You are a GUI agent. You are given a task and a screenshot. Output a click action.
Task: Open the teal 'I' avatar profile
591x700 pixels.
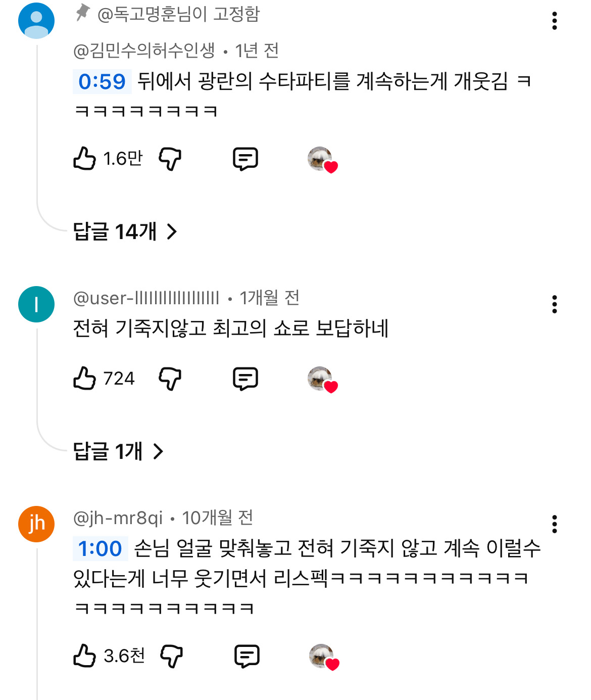point(36,304)
